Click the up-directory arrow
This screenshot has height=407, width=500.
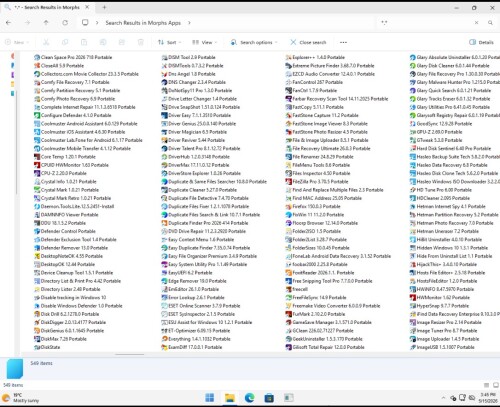click(46, 23)
